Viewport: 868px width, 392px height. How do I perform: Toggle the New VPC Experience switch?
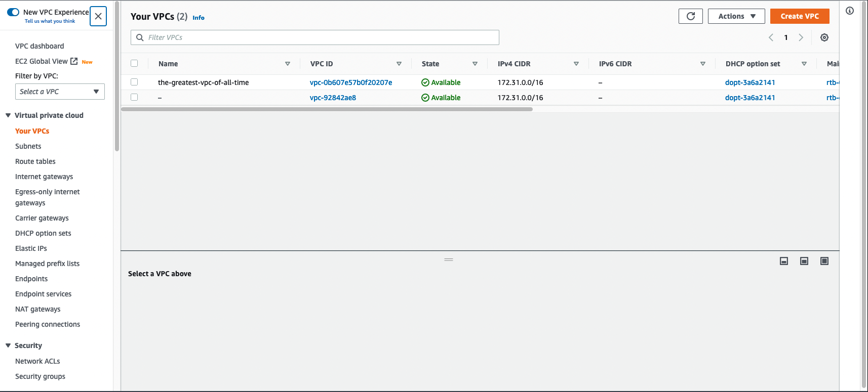pos(13,12)
